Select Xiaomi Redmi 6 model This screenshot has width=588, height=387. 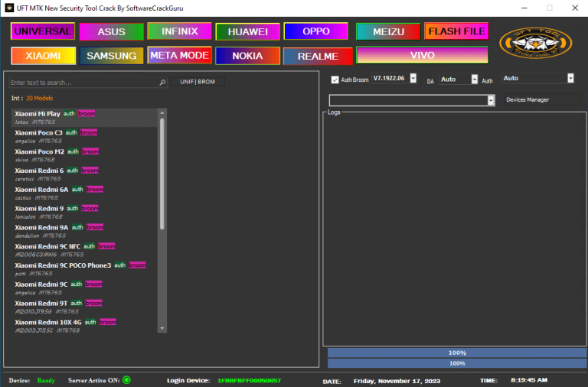(85, 174)
